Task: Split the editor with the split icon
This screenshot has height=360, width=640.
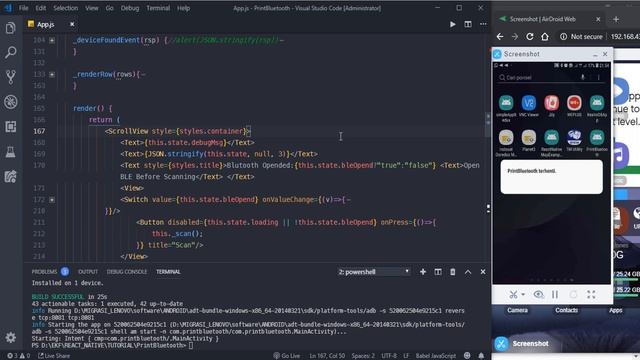Action: coord(468,24)
